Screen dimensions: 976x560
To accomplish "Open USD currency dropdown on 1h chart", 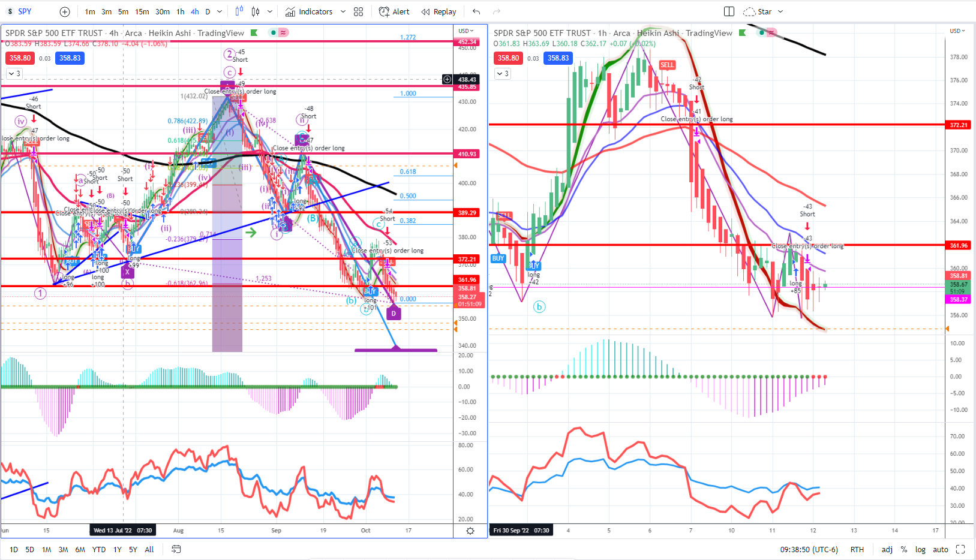I will [957, 31].
